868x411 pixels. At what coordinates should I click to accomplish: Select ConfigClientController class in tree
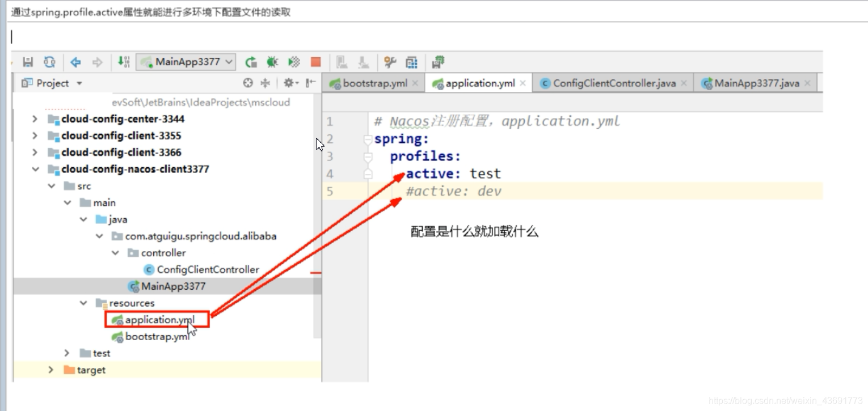[x=208, y=270]
